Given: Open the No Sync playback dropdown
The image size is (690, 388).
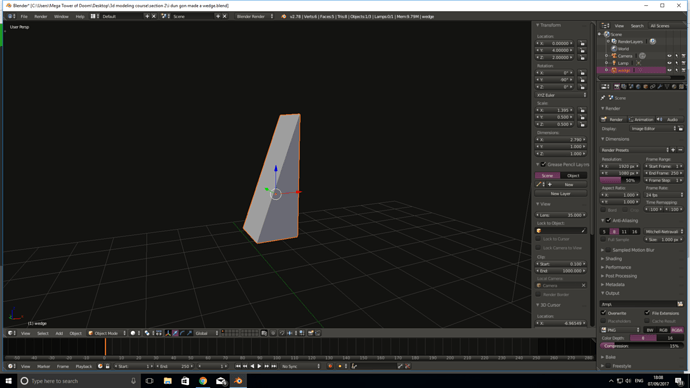Looking at the screenshot, I should (301, 366).
